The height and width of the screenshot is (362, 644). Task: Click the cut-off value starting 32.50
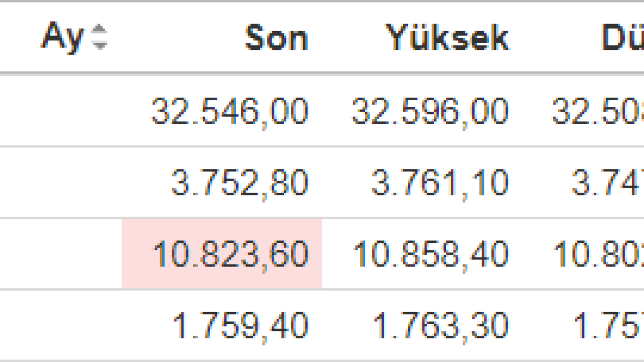click(x=598, y=112)
